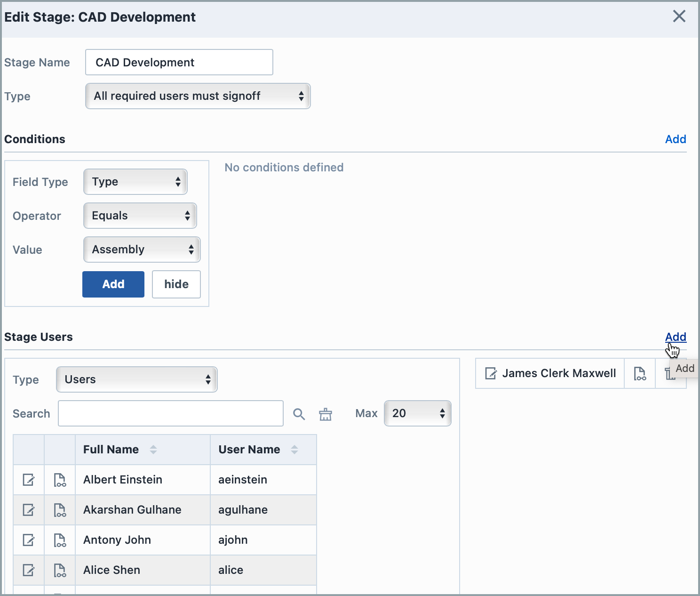Click trash icon for James Clerk Maxwell
The height and width of the screenshot is (596, 700).
coord(669,374)
